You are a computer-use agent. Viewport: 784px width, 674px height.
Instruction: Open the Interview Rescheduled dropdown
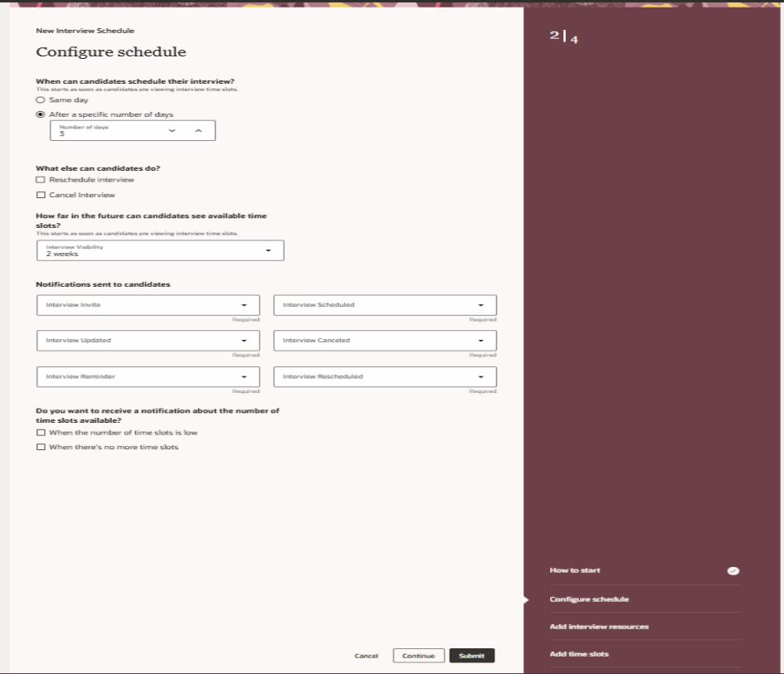(x=385, y=376)
